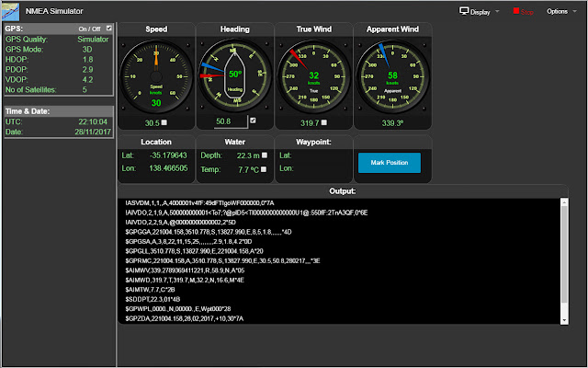Image resolution: width=588 pixels, height=368 pixels.
Task: Select the $GPZDA sentence line in output
Action: coord(185,318)
